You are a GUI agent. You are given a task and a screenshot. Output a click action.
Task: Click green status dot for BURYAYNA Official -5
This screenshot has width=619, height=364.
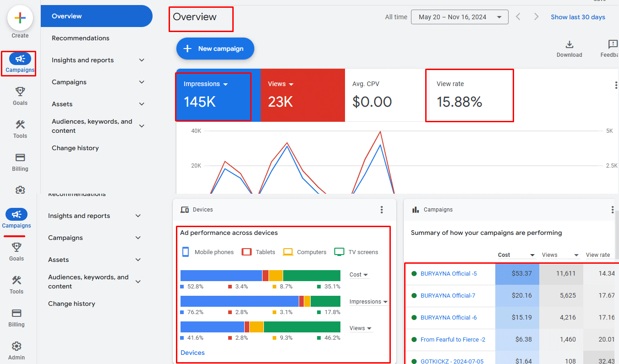coord(414,274)
